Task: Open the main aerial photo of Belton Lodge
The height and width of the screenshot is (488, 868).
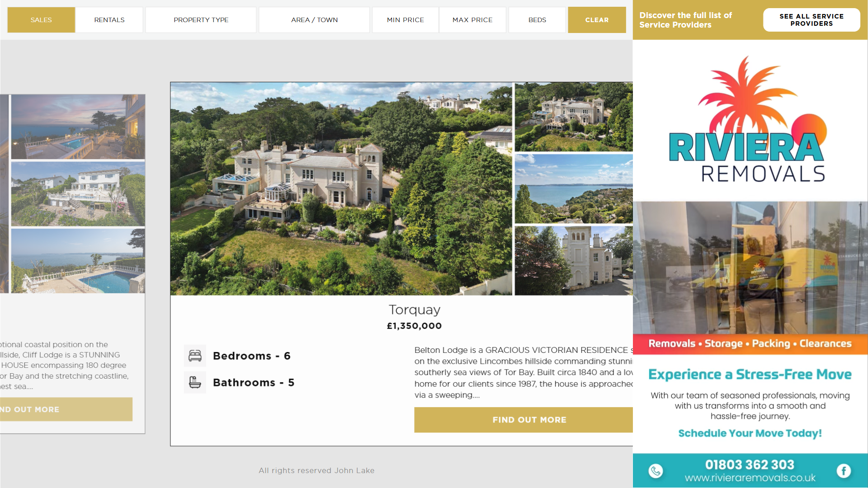Action: pyautogui.click(x=341, y=189)
